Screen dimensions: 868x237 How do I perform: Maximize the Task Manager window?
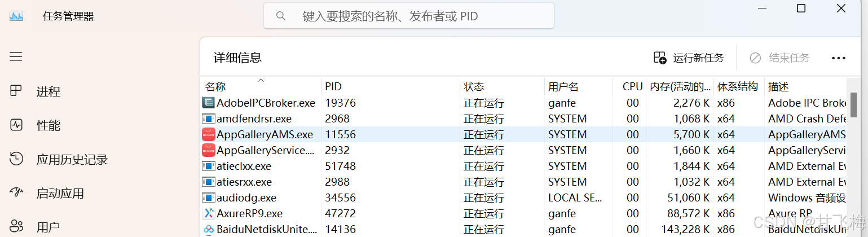pyautogui.click(x=801, y=8)
